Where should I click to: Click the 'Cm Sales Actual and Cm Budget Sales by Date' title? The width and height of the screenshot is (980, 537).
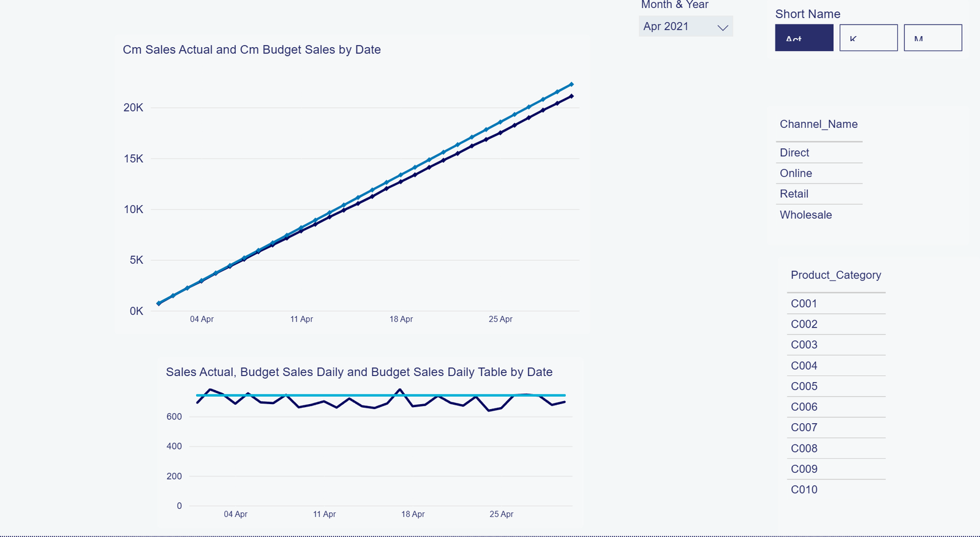coord(252,50)
